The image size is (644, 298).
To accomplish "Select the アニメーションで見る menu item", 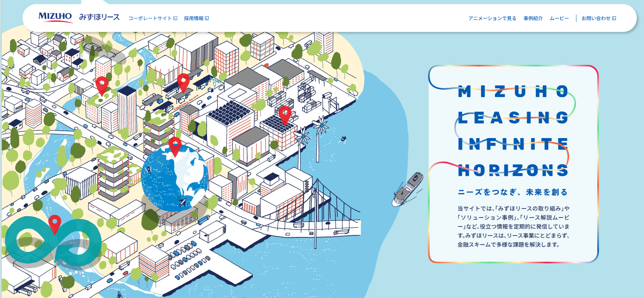I will (492, 18).
